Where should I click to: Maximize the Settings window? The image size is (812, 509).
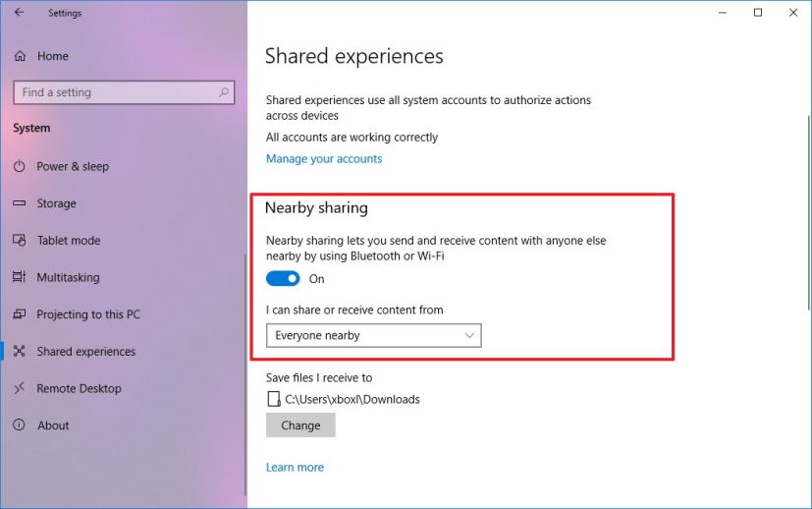tap(758, 13)
